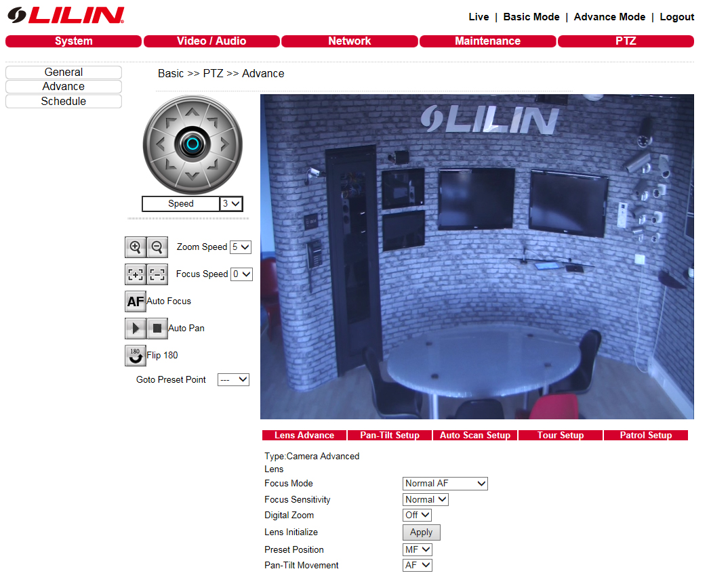Open the Goto Preset Point dropdown
709x588 pixels.
[x=233, y=380]
